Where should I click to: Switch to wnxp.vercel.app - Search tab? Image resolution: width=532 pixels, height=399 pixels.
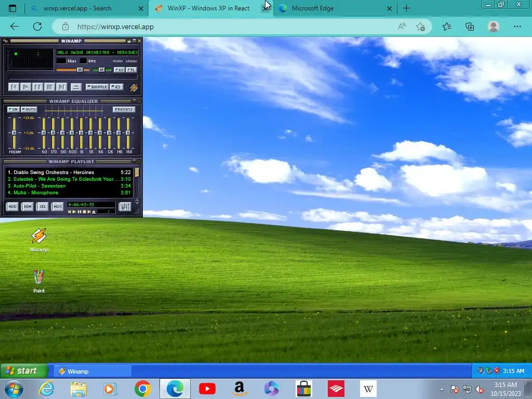[x=87, y=8]
